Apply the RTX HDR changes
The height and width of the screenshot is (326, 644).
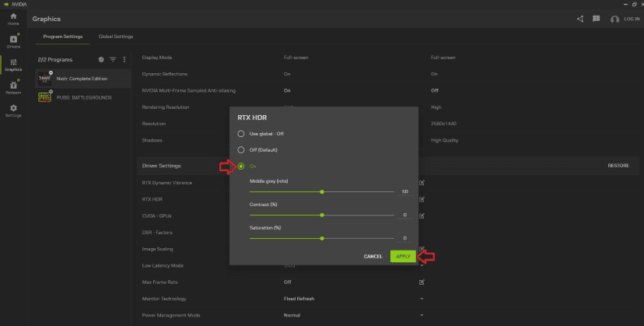403,256
